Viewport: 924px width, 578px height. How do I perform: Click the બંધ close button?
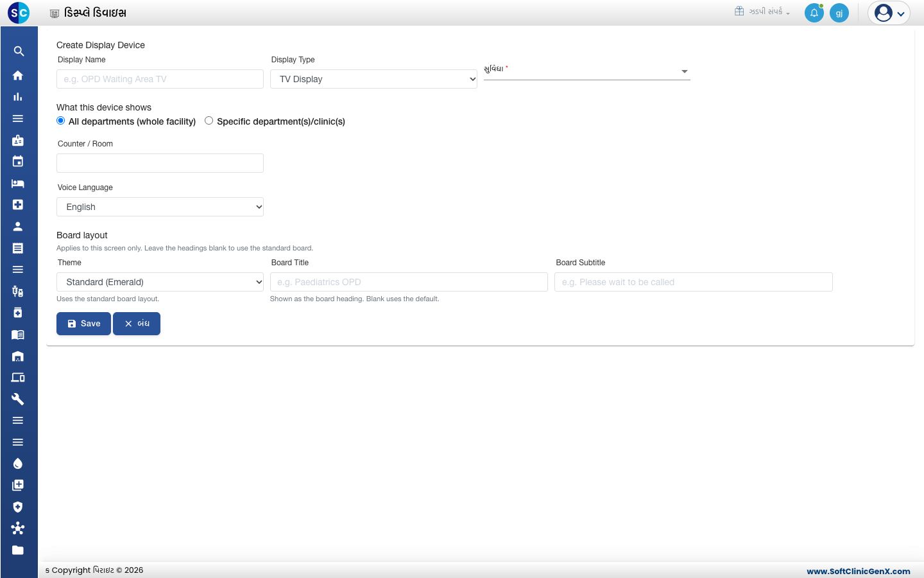[x=137, y=324]
